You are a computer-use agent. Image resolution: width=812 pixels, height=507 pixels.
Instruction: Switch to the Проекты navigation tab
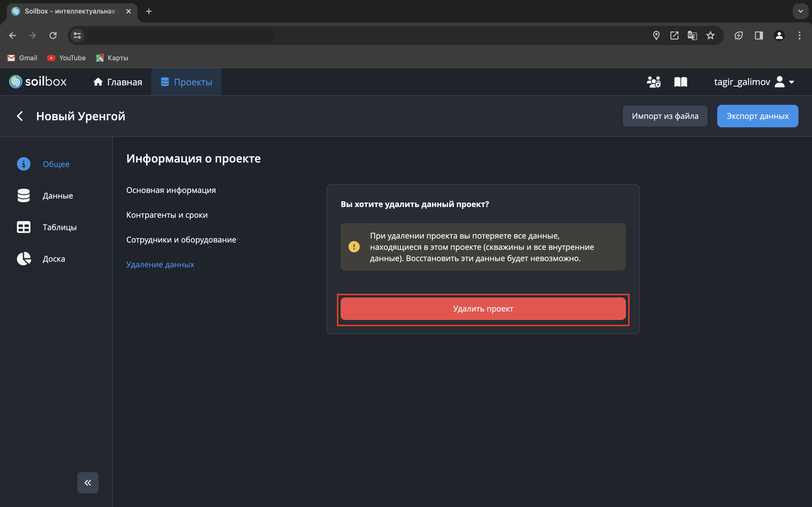(186, 82)
